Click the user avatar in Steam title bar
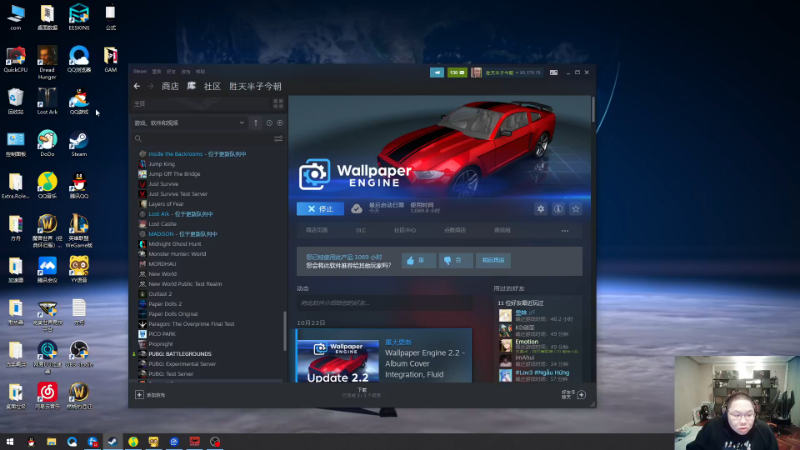Screen dimensions: 800x450 click(476, 72)
